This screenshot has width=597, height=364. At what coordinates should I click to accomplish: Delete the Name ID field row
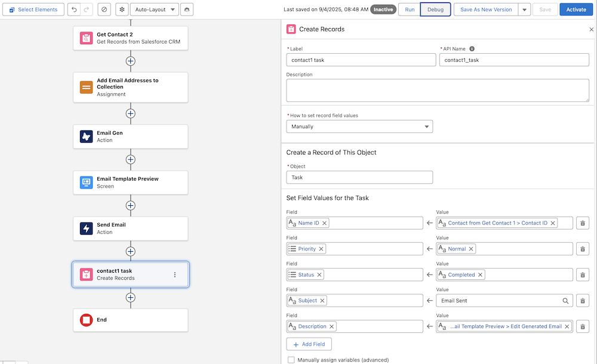[583, 223]
